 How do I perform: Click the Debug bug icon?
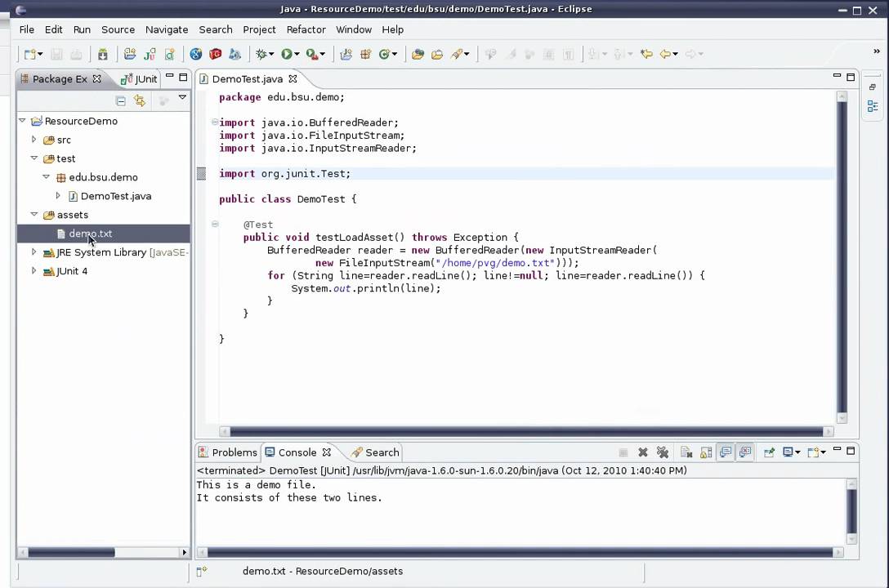click(261, 54)
